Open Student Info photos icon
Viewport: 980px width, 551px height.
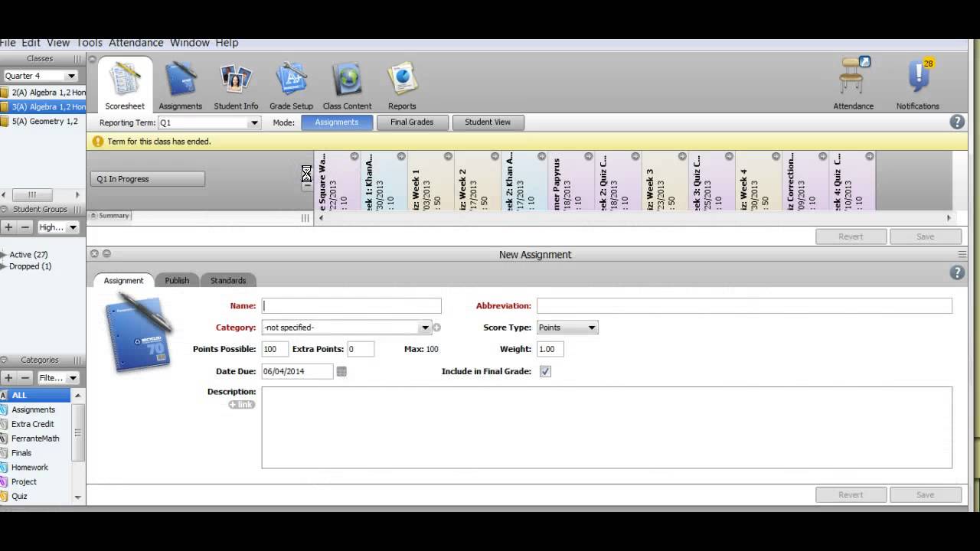(236, 86)
